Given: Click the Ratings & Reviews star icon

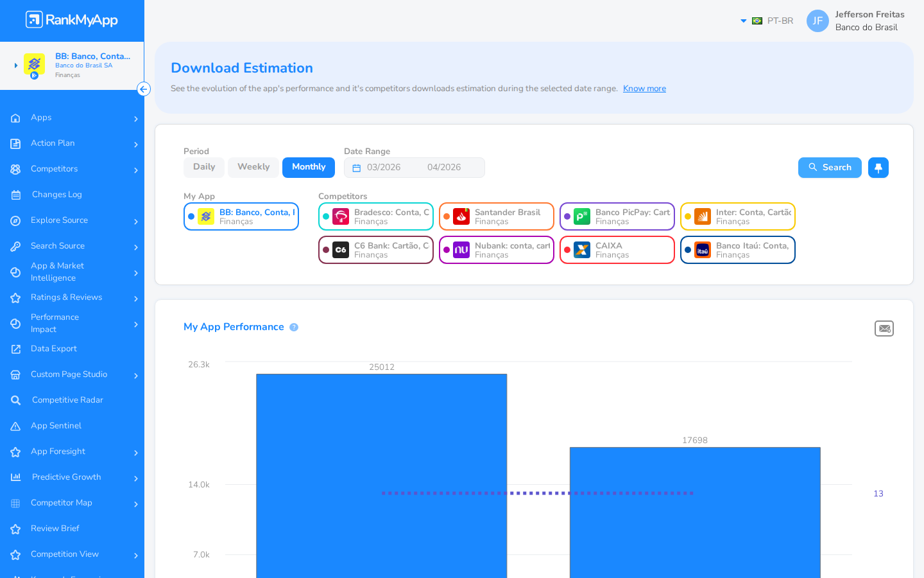Looking at the screenshot, I should [15, 298].
